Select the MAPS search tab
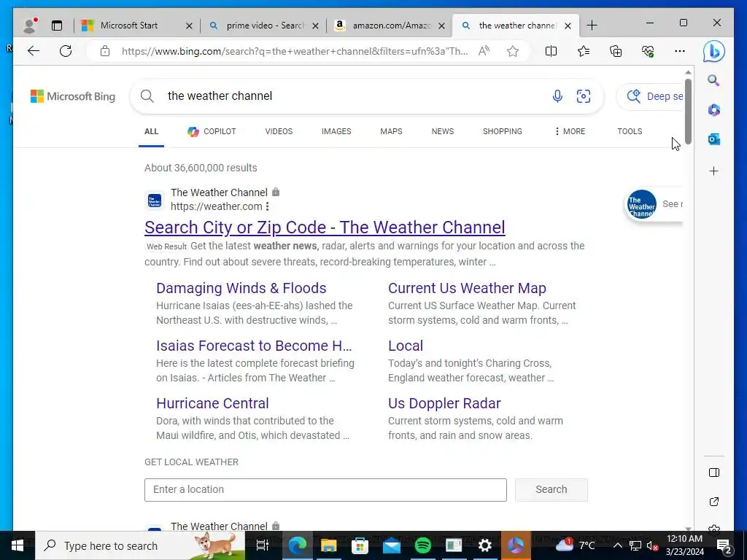Viewport: 747px width, 560px height. (x=391, y=131)
